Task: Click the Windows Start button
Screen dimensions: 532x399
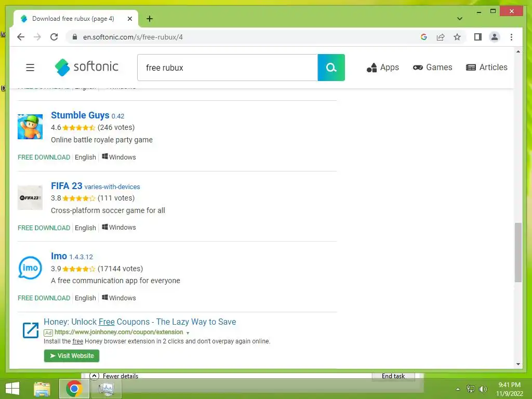Action: (x=12, y=389)
